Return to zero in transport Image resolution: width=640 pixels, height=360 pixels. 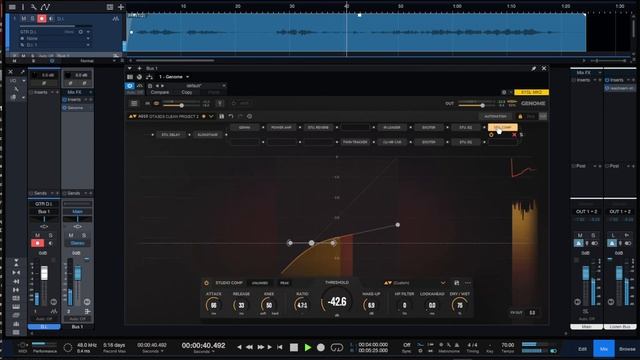pos(280,347)
